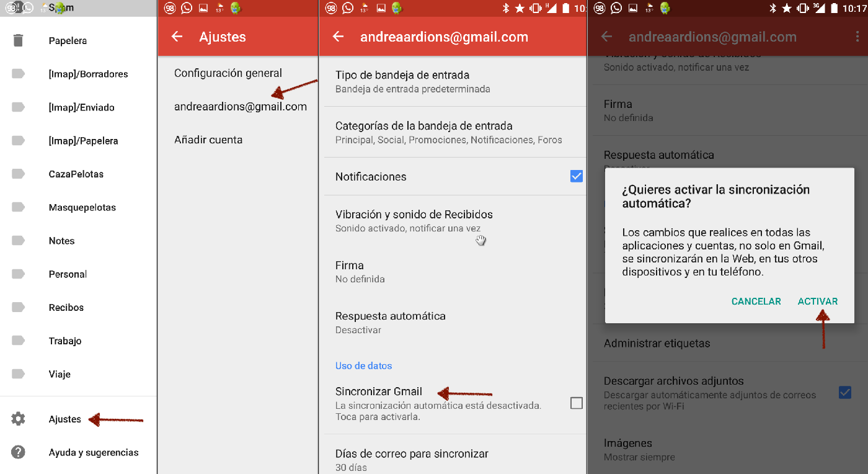Image resolution: width=868 pixels, height=474 pixels.
Task: Tap the back arrow on the Ajustes screen
Action: click(x=177, y=37)
